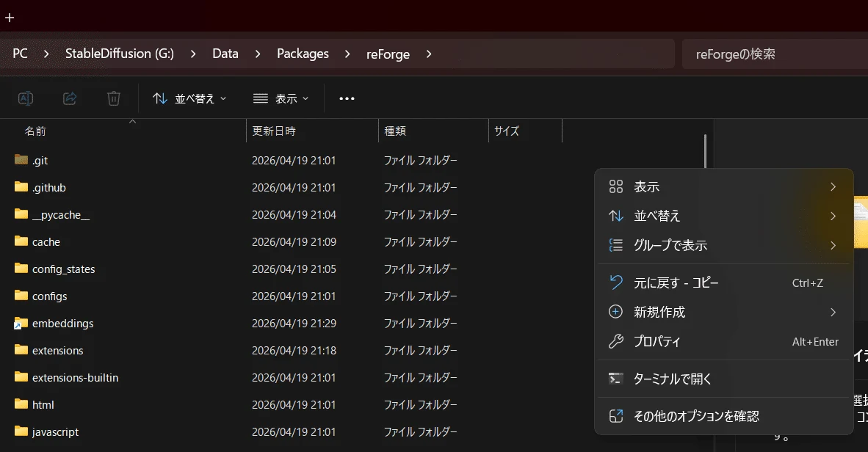Click the config_states folder name
This screenshot has height=452, width=868.
click(64, 269)
